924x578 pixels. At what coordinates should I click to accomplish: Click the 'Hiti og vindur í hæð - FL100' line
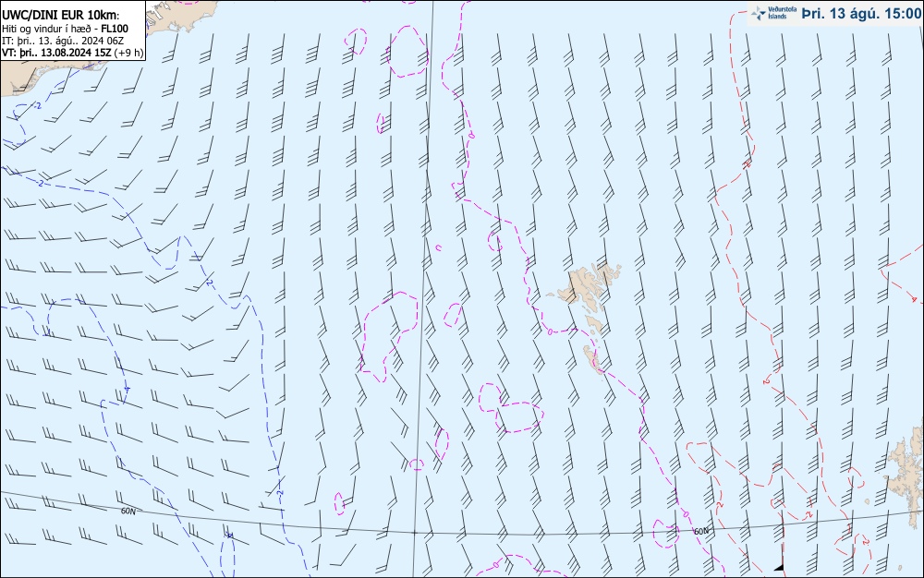(x=65, y=29)
